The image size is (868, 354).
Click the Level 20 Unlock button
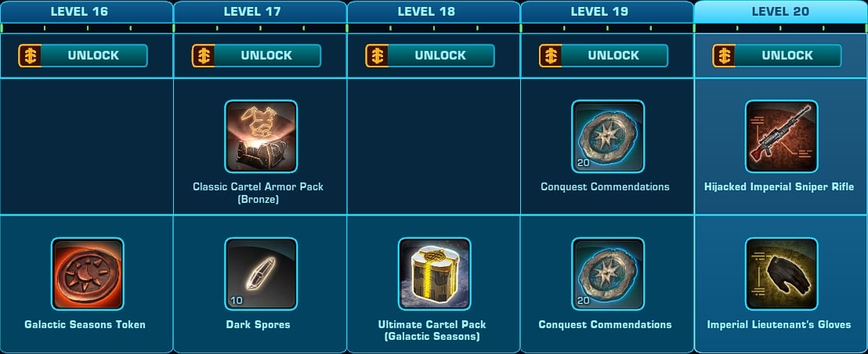777,56
